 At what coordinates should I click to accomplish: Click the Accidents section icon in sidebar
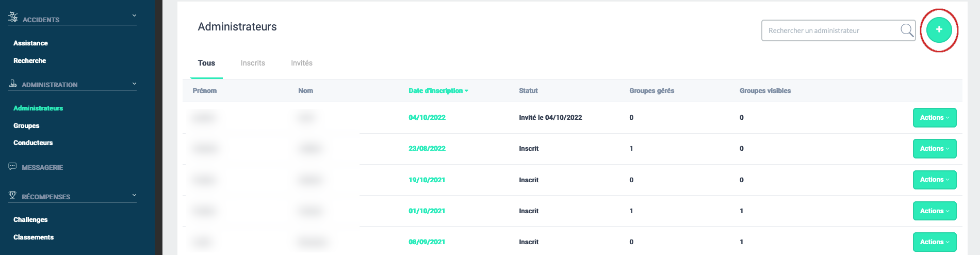13,17
